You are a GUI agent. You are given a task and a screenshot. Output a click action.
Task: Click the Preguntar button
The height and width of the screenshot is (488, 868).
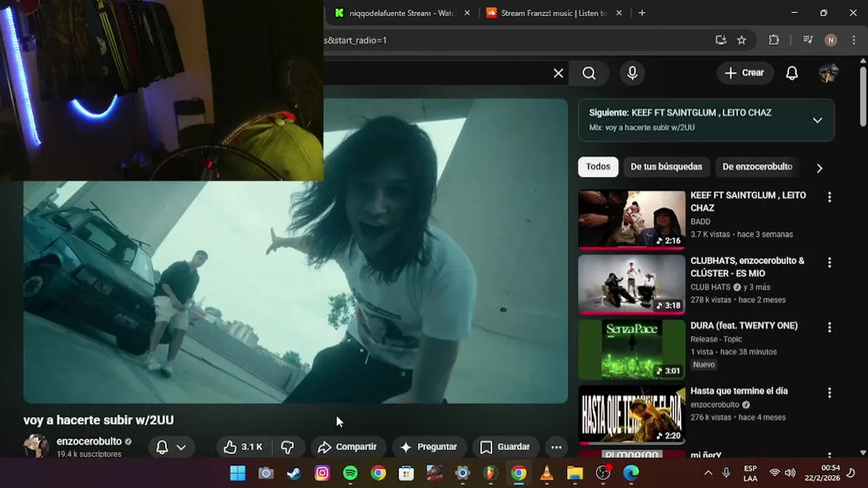click(x=429, y=447)
